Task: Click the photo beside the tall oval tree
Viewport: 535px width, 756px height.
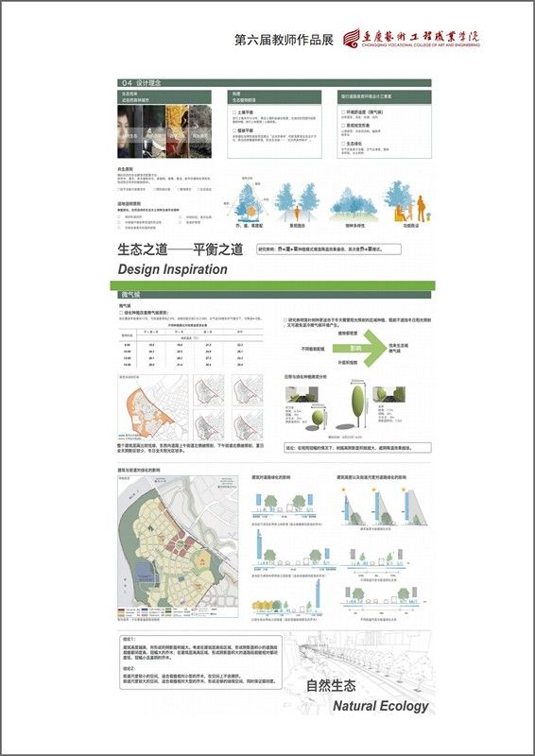Action: click(x=388, y=394)
